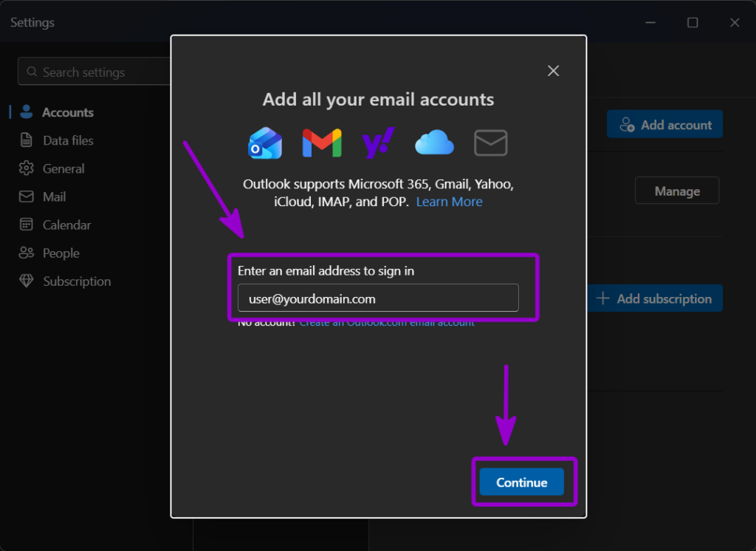Click the Add subscription button
Screen dimensions: 756x551
click(654, 298)
